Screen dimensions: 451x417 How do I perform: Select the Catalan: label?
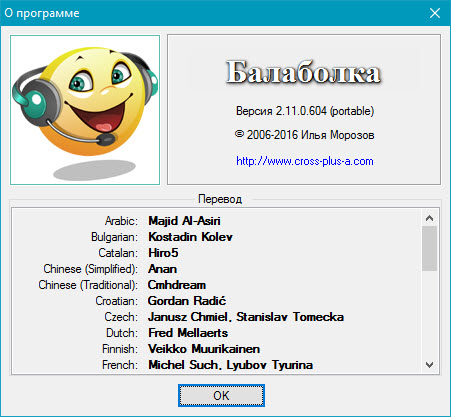118,253
